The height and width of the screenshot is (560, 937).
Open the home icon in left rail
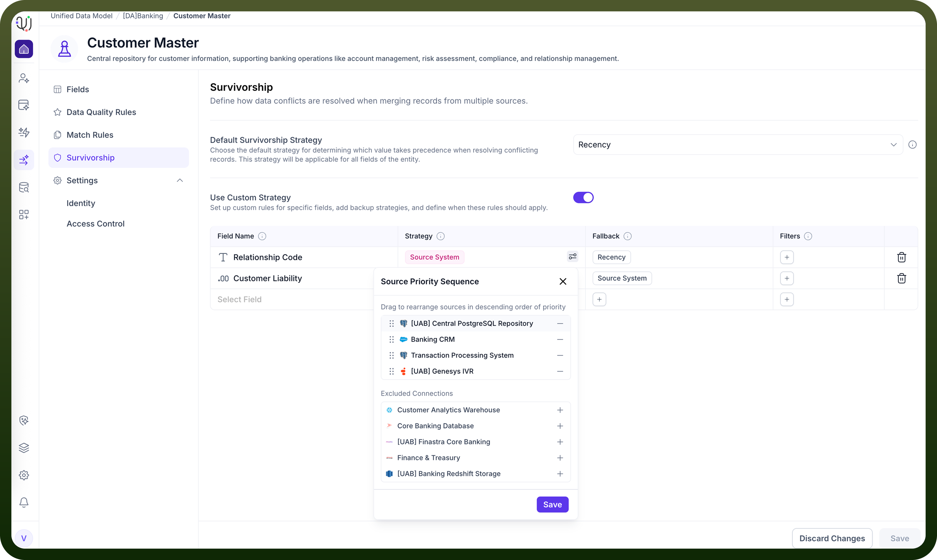[x=24, y=49]
